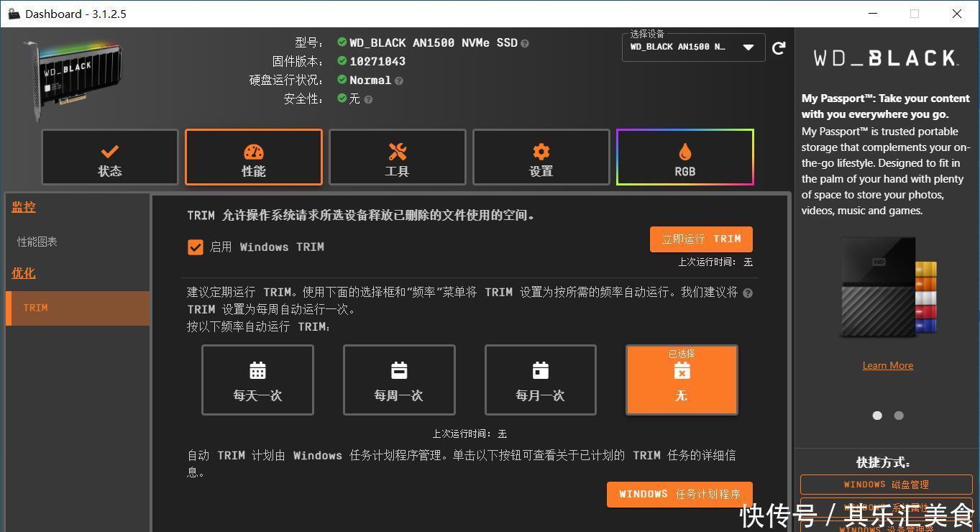Click the help icon beside 安全性 value
The image size is (980, 532).
(368, 100)
